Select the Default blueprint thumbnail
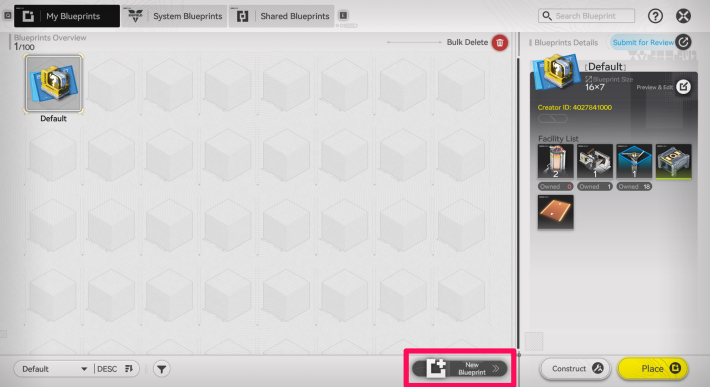Screen dimensions: 710x387 (53, 84)
